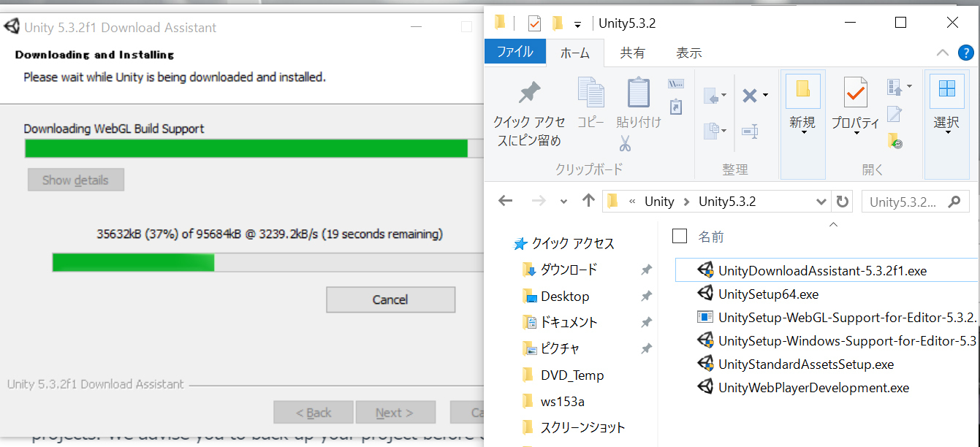980x447 pixels.
Task: Open the quick access toolbar customize dropdown
Action: pyautogui.click(x=577, y=24)
